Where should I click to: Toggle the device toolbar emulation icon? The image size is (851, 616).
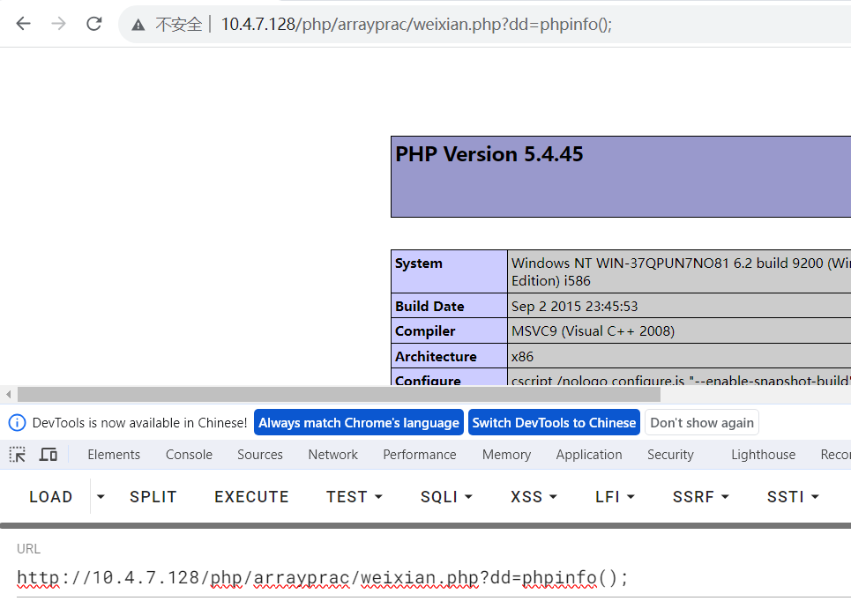click(x=49, y=454)
